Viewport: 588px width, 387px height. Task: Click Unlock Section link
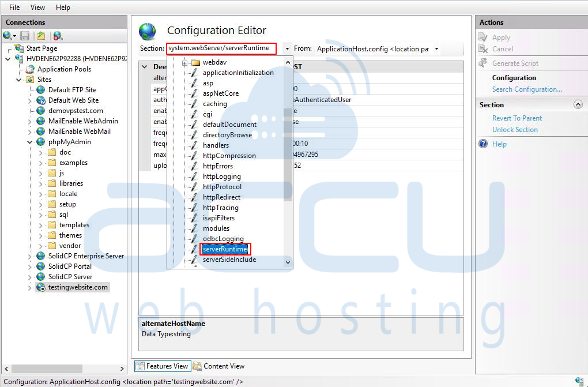[x=515, y=130]
